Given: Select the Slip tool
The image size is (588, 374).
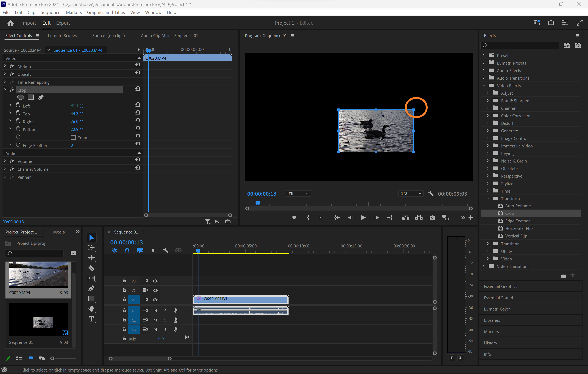Looking at the screenshot, I should point(91,278).
